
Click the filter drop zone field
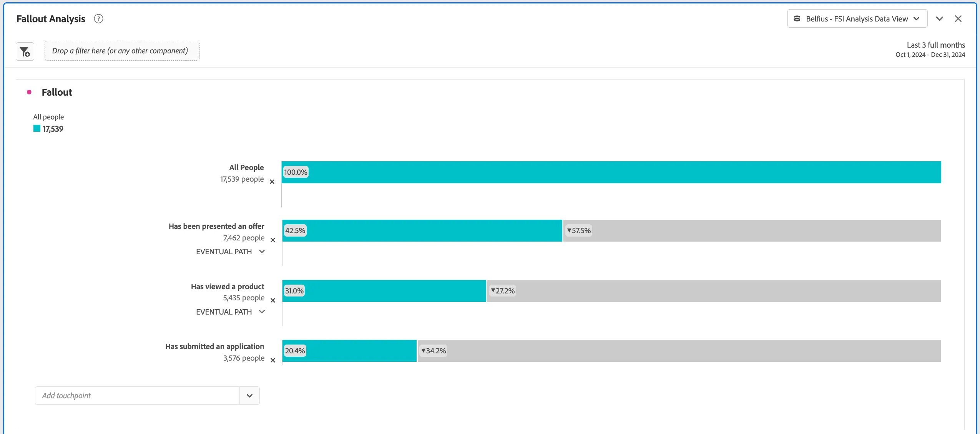pos(122,51)
